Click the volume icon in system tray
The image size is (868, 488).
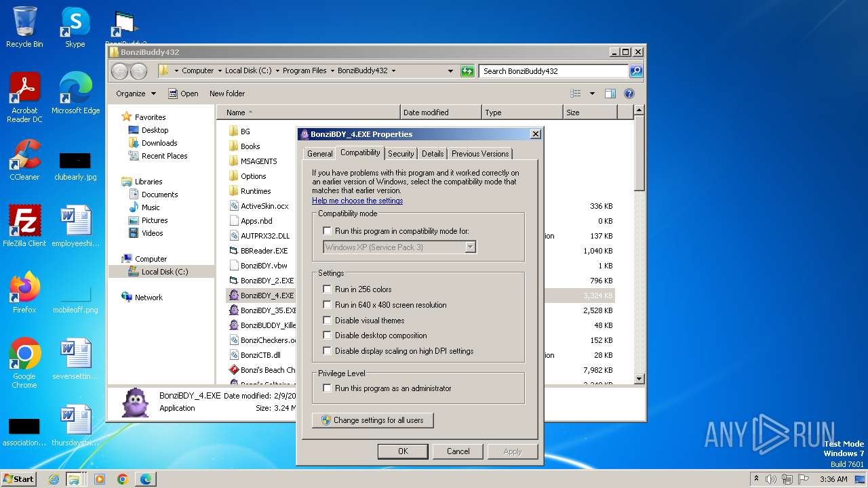click(x=771, y=479)
